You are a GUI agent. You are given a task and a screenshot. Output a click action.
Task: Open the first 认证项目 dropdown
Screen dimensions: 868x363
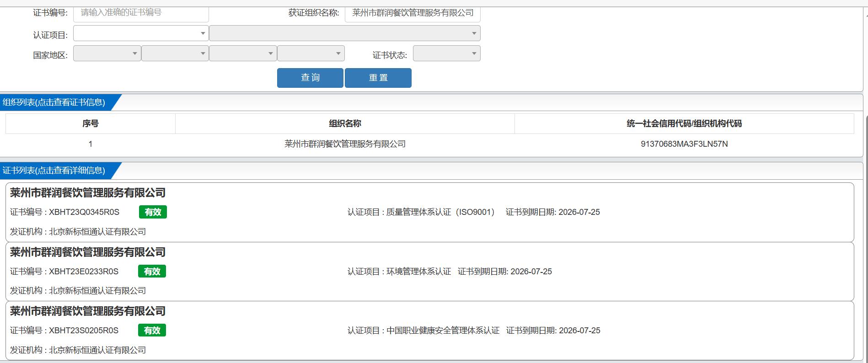click(x=141, y=33)
